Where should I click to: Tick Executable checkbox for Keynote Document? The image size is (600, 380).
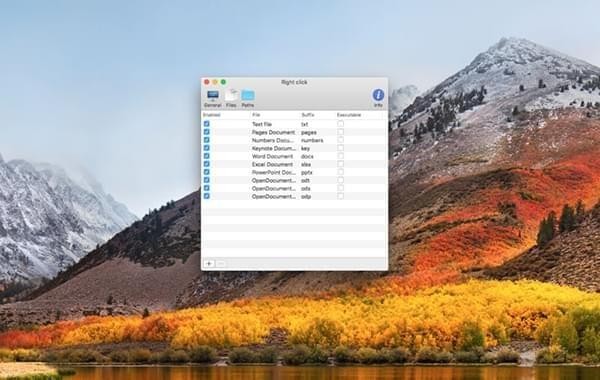341,148
